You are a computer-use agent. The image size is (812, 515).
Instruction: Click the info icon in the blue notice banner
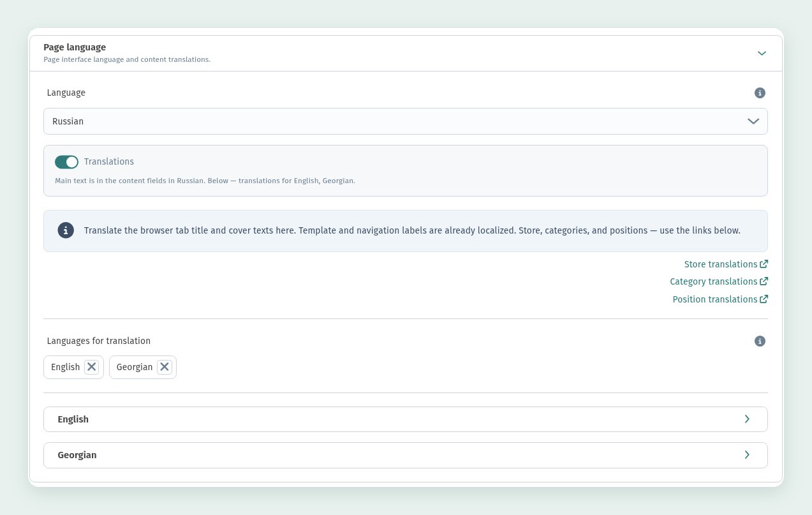pos(66,230)
